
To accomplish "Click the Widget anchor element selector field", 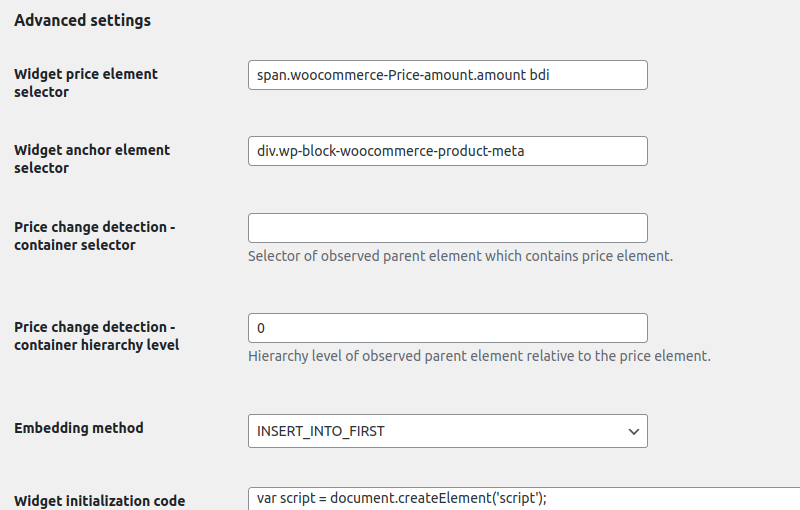I will tap(447, 151).
